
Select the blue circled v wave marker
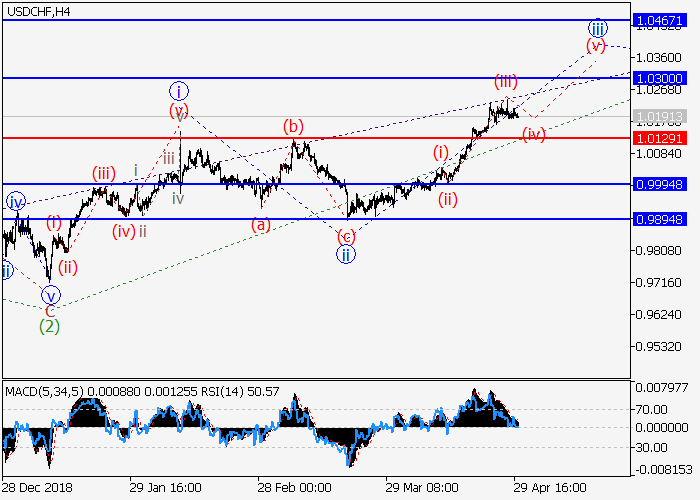point(51,295)
